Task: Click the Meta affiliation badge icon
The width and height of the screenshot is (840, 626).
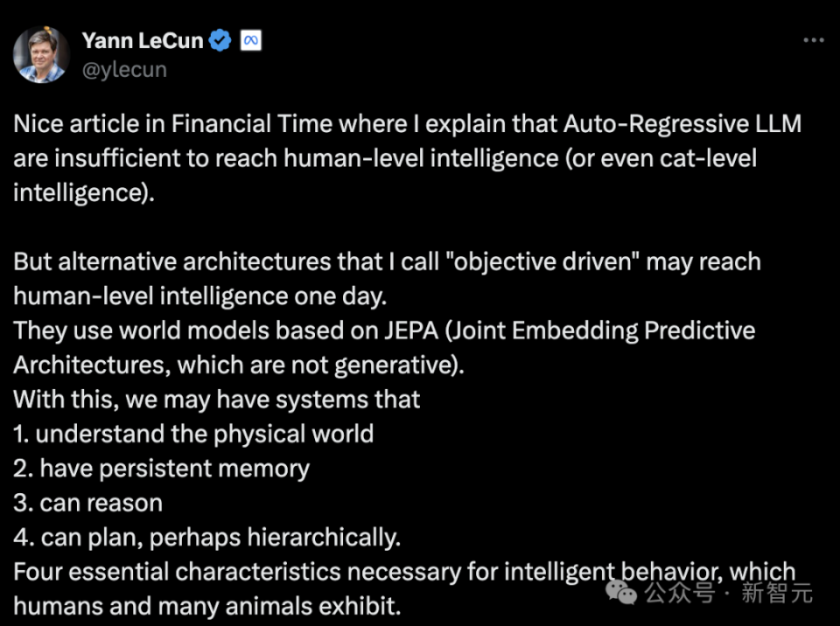Action: coord(251,40)
